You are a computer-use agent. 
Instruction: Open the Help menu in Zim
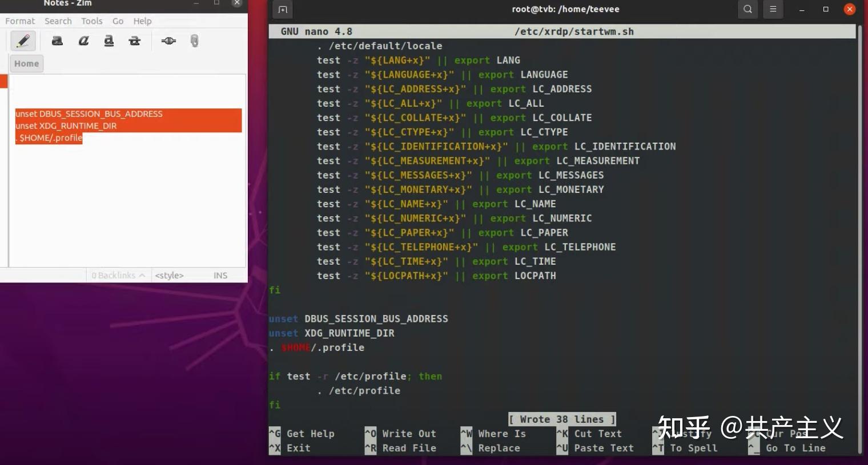[x=143, y=21]
